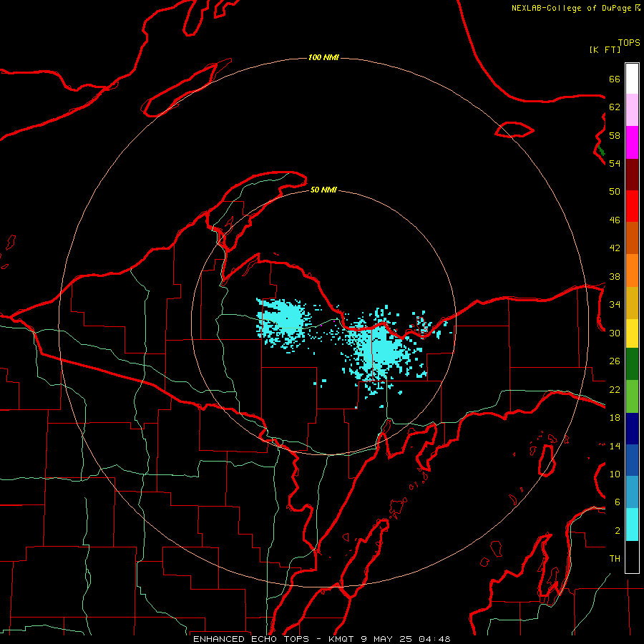Select the 6 legend value
644x644 pixels.
click(617, 502)
